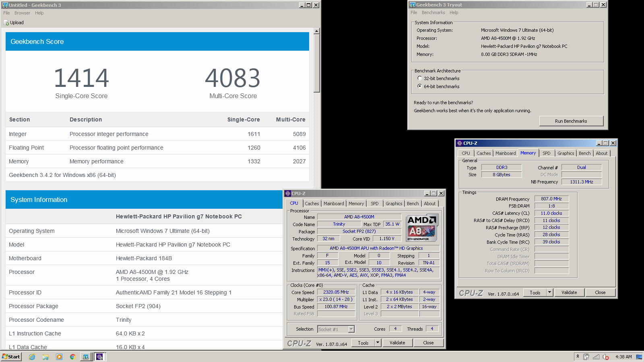This screenshot has width=644, height=362.
Task: Click the DRAM Frequency 807.0 MHz field
Action: point(551,199)
